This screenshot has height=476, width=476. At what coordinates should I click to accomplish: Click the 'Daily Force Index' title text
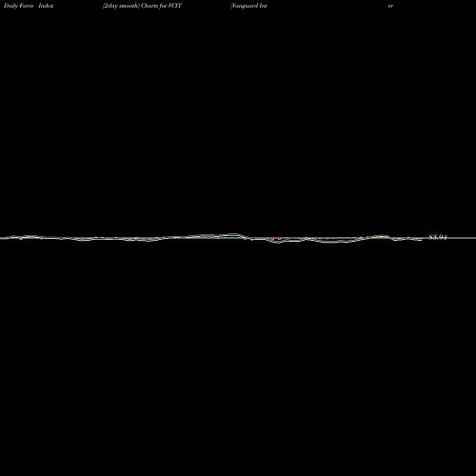29,6
